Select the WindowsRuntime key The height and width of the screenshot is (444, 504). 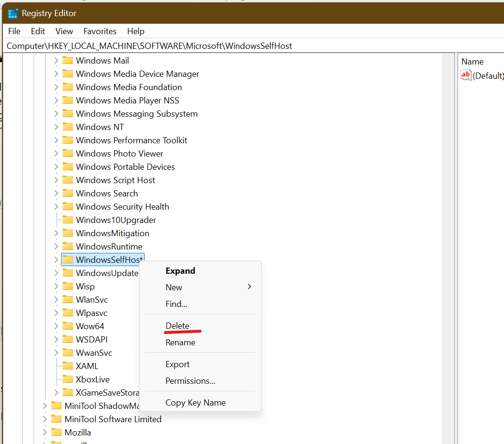point(109,247)
